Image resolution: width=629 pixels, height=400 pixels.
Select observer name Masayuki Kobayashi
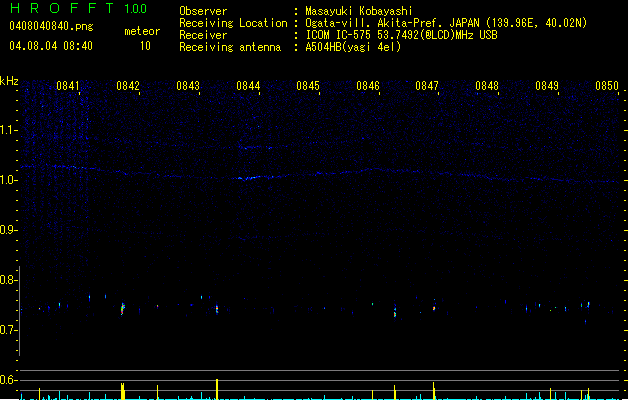[x=359, y=11]
